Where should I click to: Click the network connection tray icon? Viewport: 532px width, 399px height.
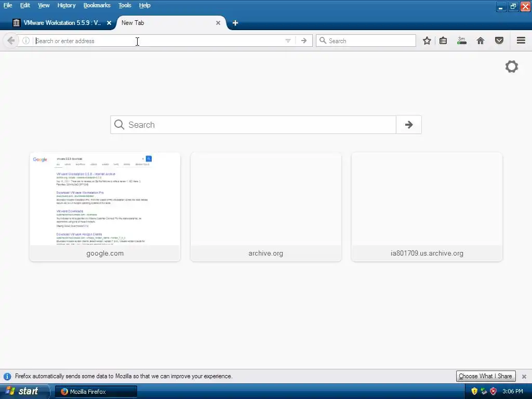[x=484, y=391]
